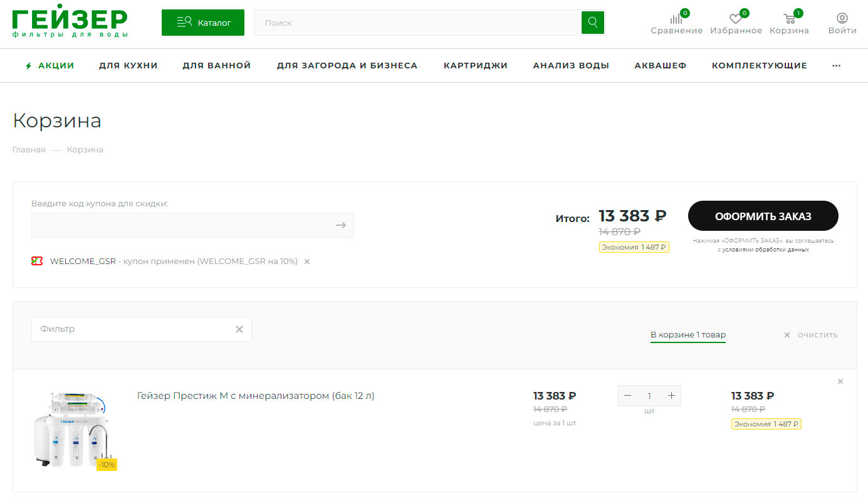This screenshot has height=503, width=868.
Task: Click the Фильтр input field
Action: pyautogui.click(x=141, y=329)
